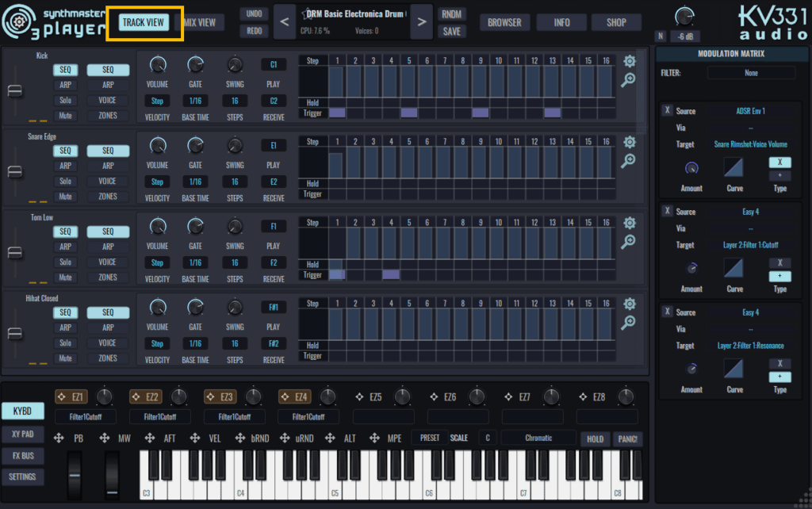Click the PB modulation drag icon
Image resolution: width=812 pixels, height=509 pixels.
coord(59,438)
